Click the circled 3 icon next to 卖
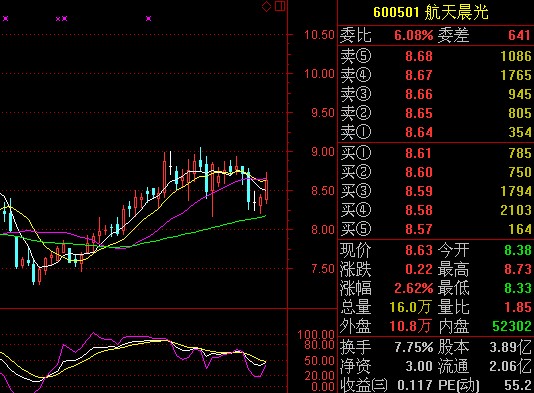Viewport: 534px width, 393px height. click(364, 94)
